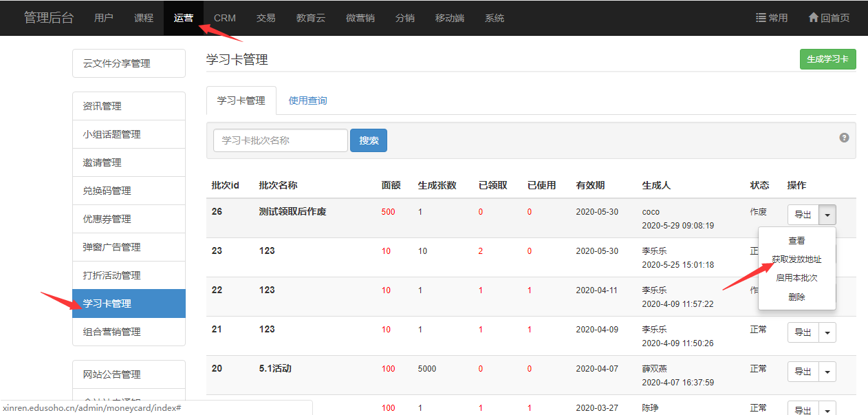868x415 pixels.
Task: Choose 启用本批次 menu option
Action: (x=796, y=278)
